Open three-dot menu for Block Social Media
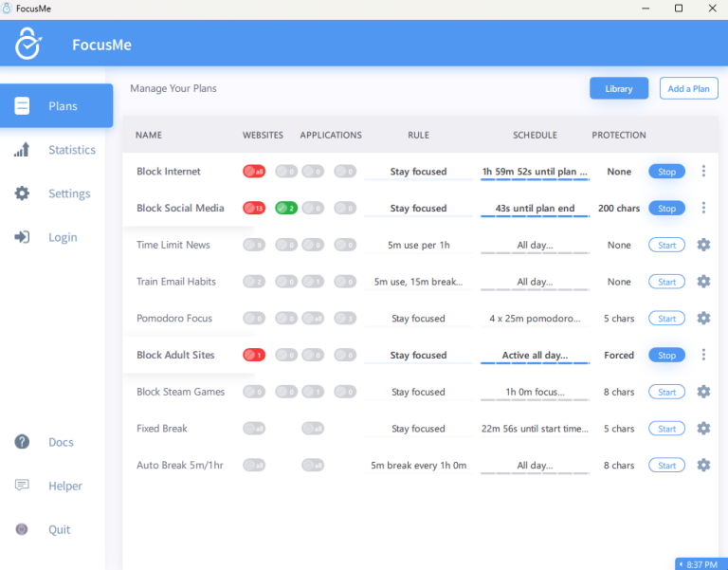 tap(703, 208)
